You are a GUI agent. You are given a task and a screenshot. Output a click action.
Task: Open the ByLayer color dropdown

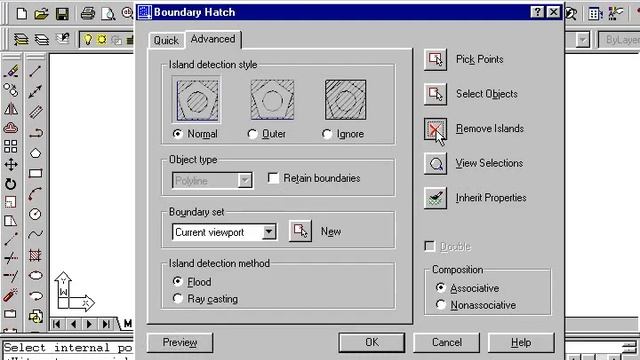[x=619, y=40]
